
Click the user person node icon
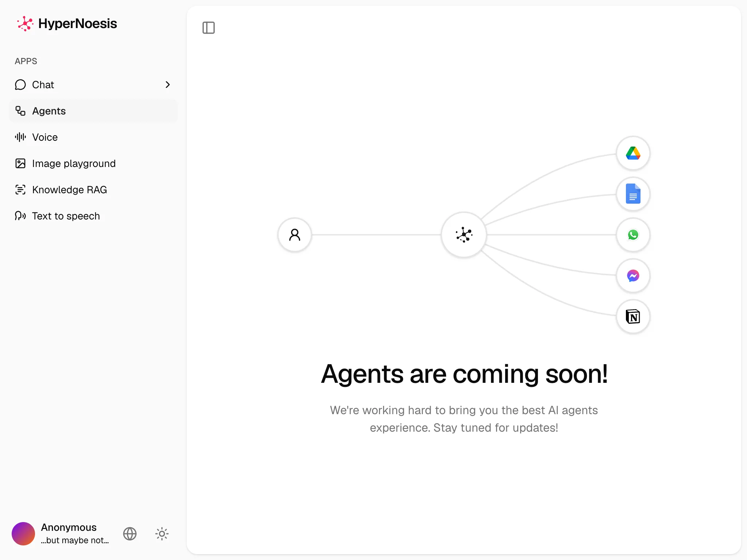(295, 235)
